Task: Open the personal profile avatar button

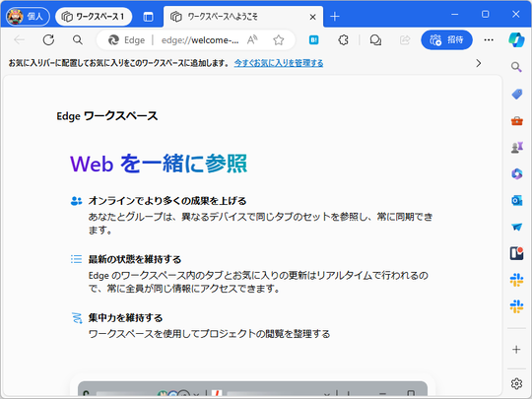Action: [x=28, y=17]
